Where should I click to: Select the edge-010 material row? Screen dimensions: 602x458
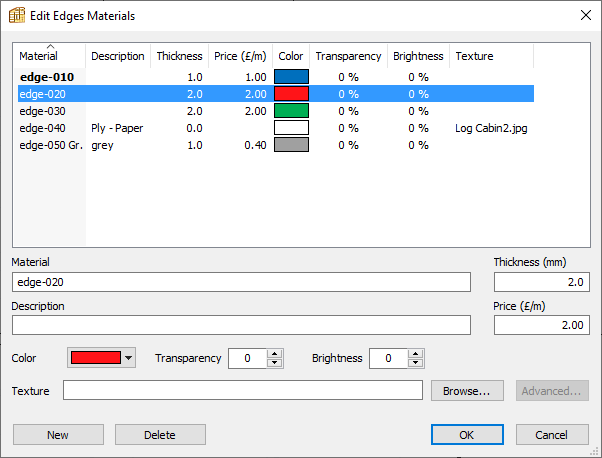46,77
